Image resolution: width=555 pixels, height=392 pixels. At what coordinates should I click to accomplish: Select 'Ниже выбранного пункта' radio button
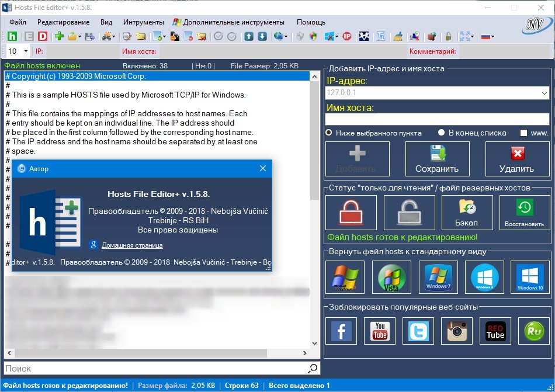click(329, 133)
